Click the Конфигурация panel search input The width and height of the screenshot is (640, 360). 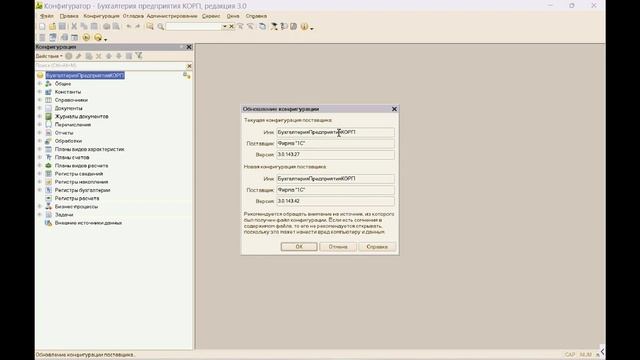point(110,66)
